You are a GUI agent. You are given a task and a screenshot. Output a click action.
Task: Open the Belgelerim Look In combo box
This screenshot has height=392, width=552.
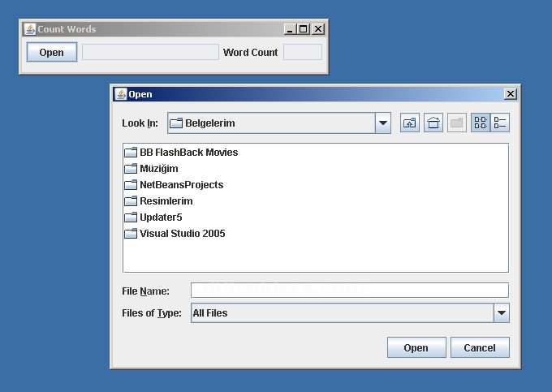click(271, 123)
